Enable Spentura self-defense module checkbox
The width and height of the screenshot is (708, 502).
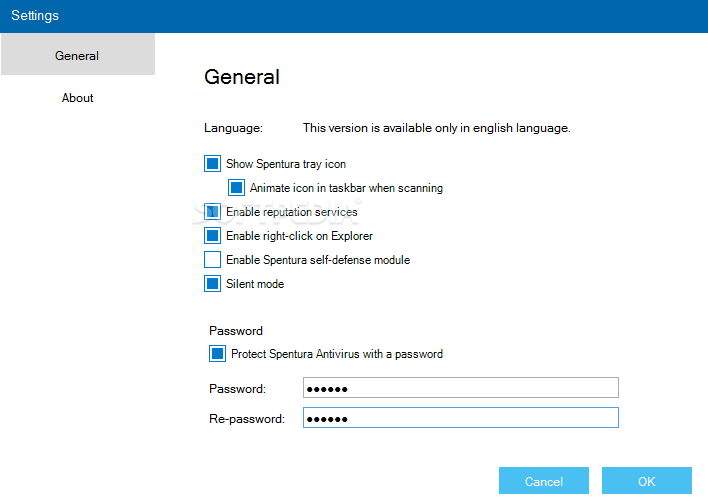(x=212, y=260)
